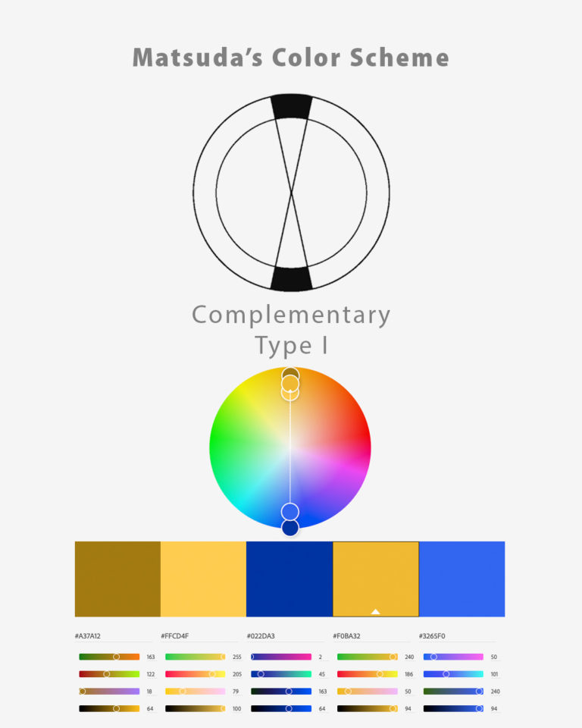This screenshot has height=728, width=582.
Task: Click the blue value 50 under #F0BA32
Action: (408, 692)
